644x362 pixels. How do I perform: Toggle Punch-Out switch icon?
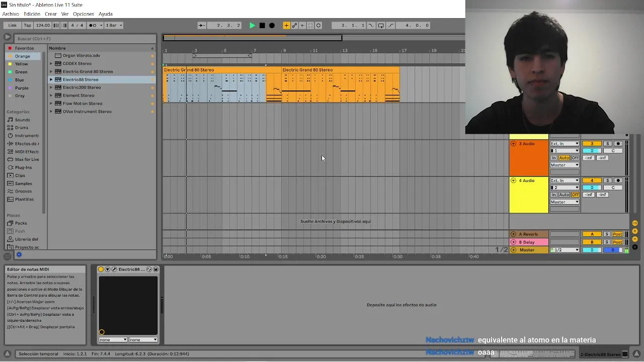click(391, 25)
